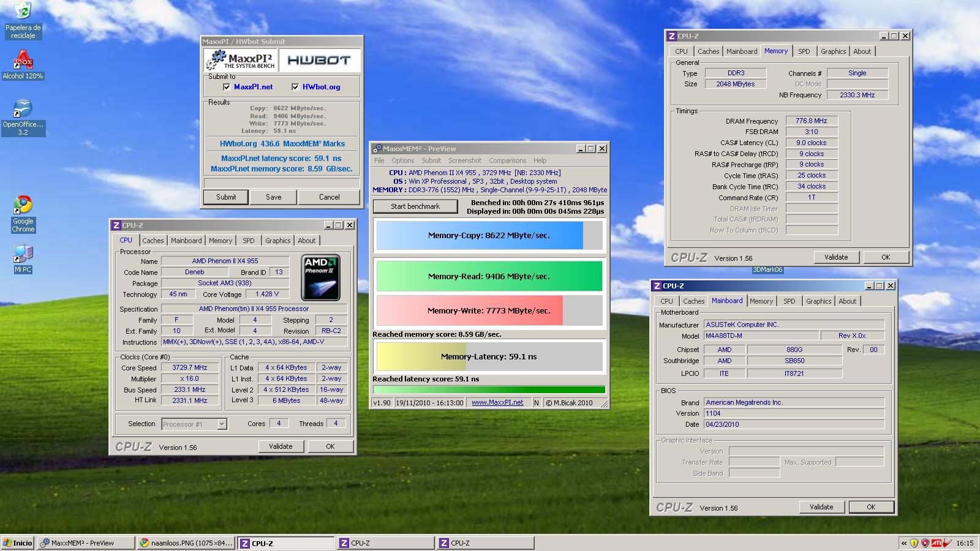Click the empty status field in HWbot Submit dialog
The image size is (980, 551).
coord(282,183)
